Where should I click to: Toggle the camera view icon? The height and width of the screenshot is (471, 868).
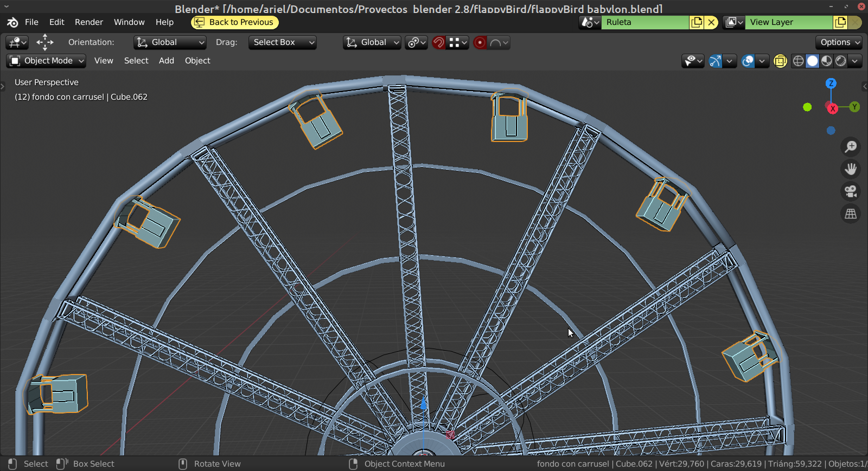pyautogui.click(x=851, y=191)
